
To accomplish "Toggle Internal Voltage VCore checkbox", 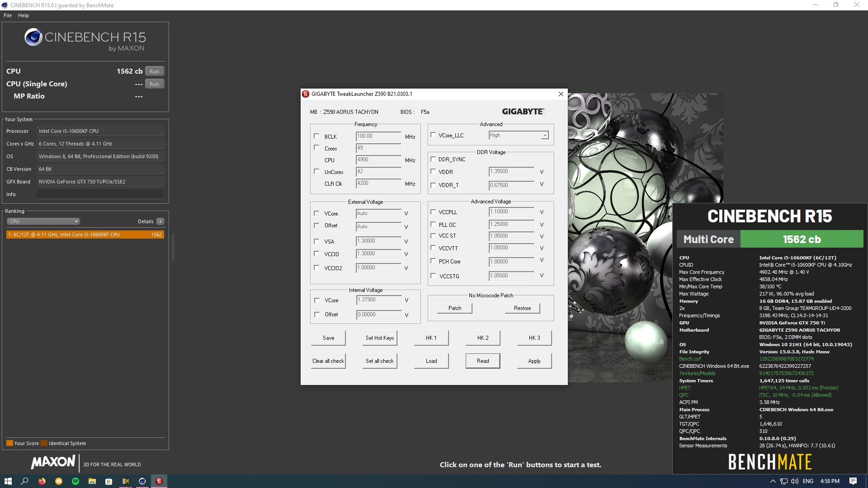I will 316,300.
